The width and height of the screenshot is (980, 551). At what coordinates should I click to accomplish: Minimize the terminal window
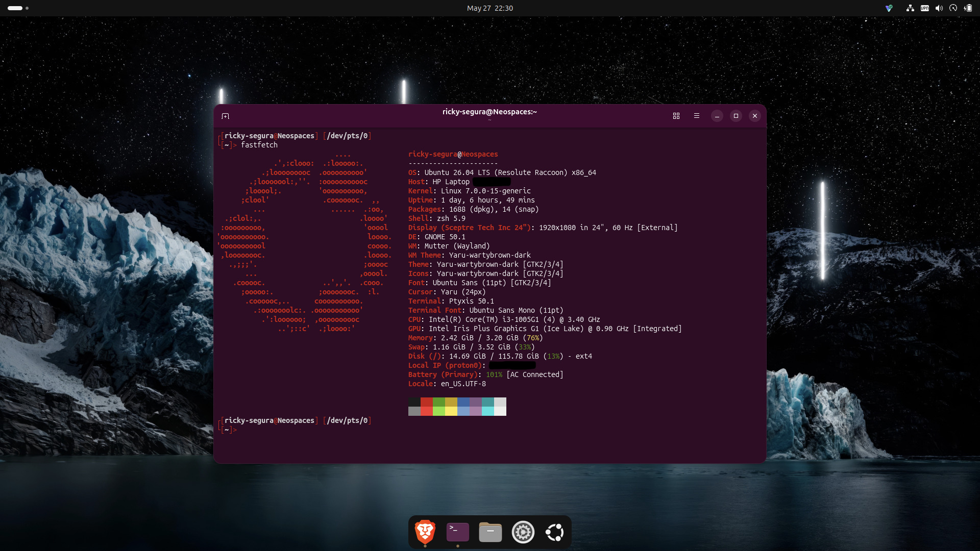click(717, 116)
